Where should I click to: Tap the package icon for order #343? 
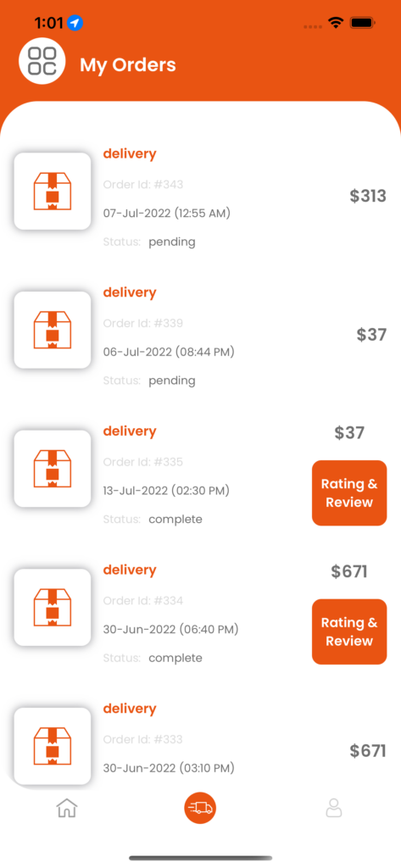click(53, 191)
